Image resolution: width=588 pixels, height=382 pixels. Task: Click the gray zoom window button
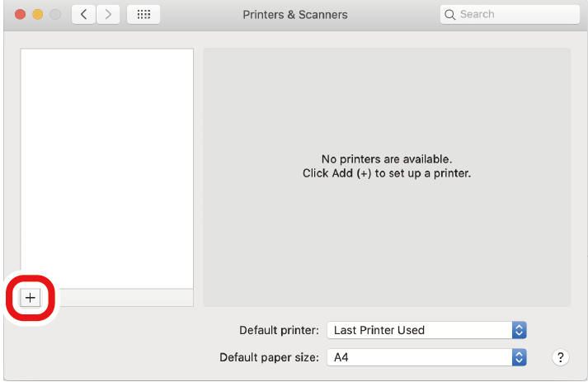pyautogui.click(x=55, y=15)
